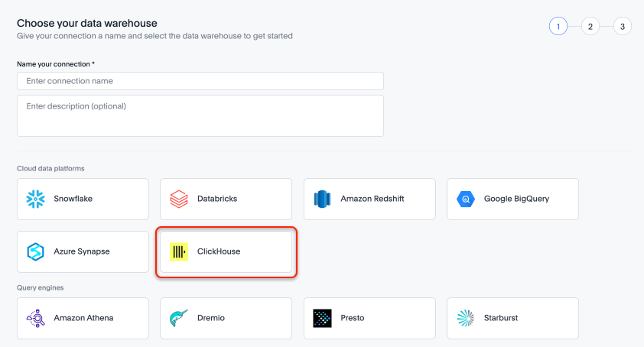The image size is (644, 347).
Task: Choose the ClickHouse data platform label
Action: [x=219, y=251]
